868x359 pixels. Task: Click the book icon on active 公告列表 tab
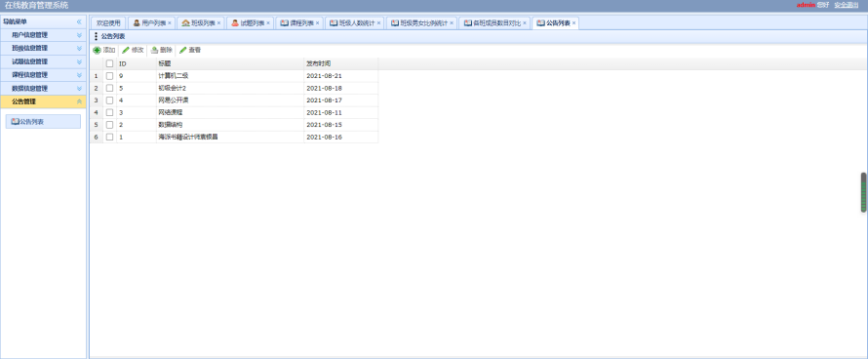click(x=541, y=23)
